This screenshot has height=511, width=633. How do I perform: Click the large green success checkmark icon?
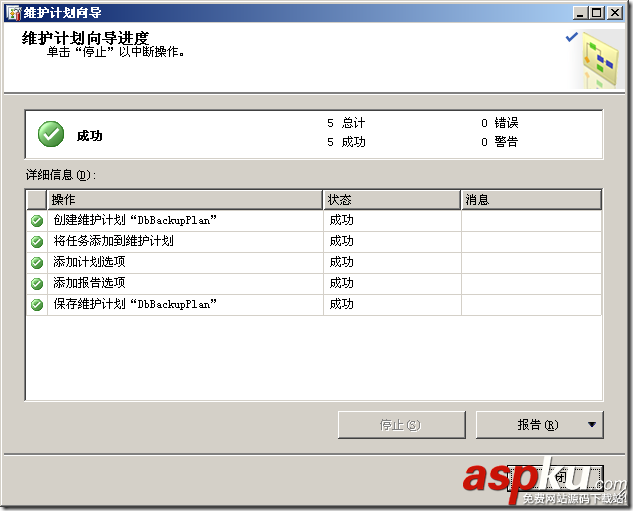[x=51, y=134]
